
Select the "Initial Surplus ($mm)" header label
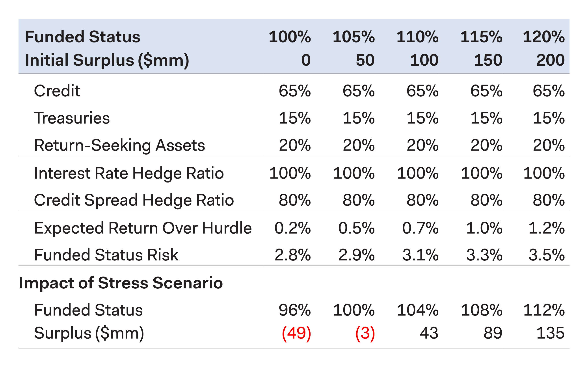[107, 60]
